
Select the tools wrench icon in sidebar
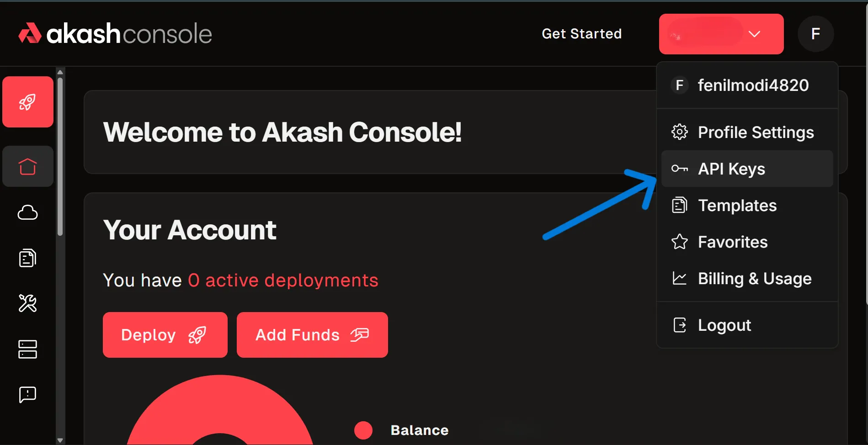27,303
